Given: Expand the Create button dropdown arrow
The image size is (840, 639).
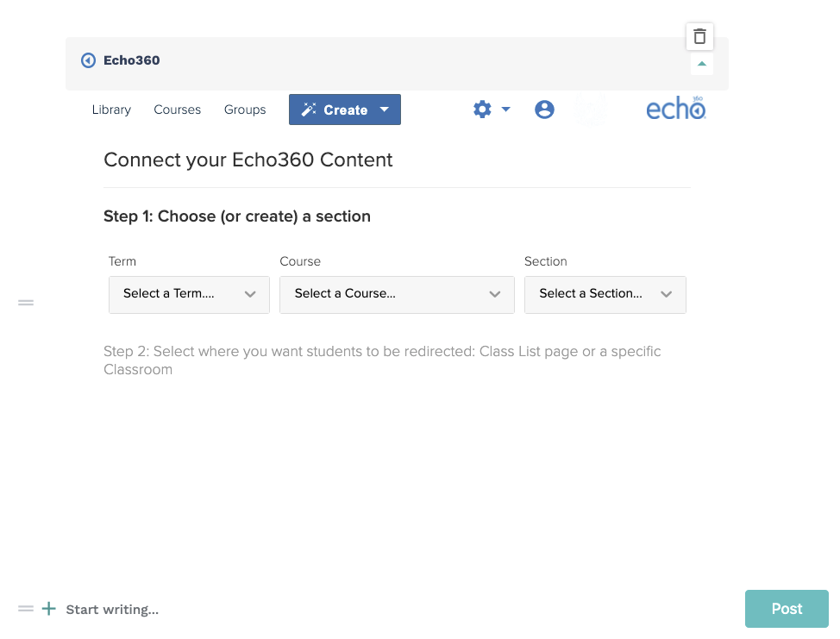Looking at the screenshot, I should click(x=384, y=110).
